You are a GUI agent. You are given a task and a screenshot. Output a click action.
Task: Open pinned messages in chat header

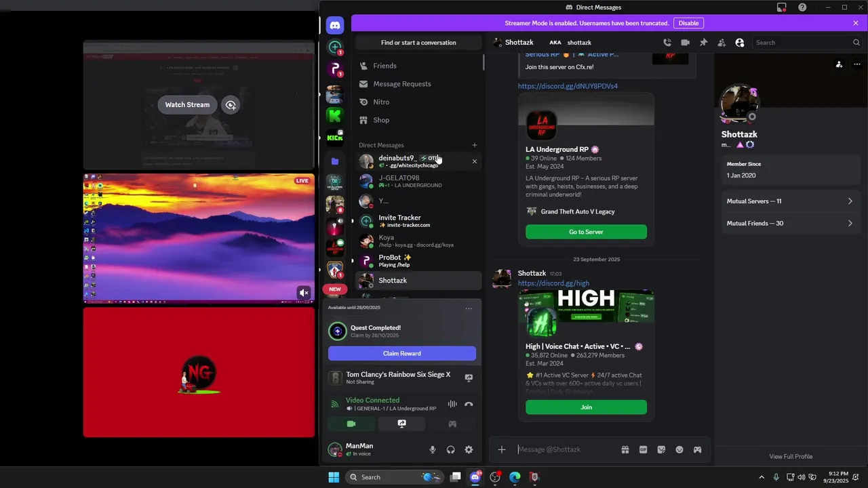tap(703, 43)
